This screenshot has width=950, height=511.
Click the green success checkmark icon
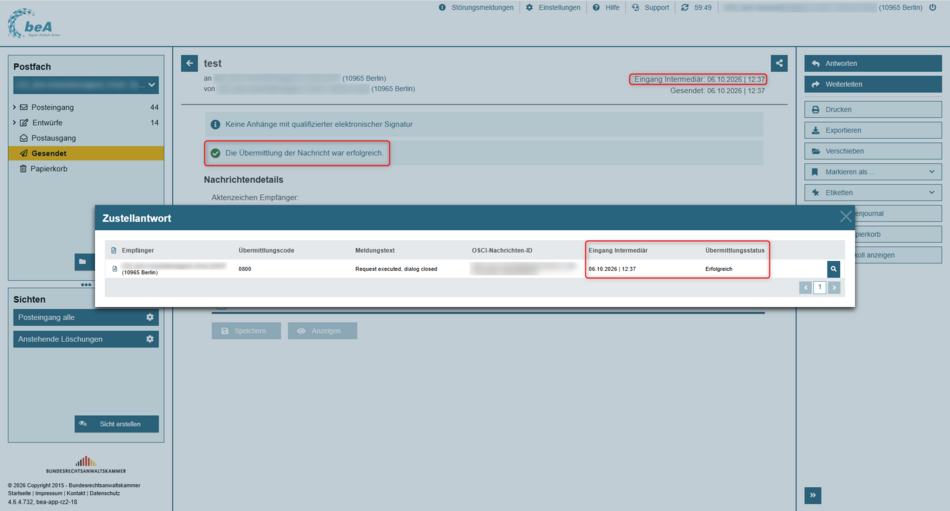click(x=215, y=153)
